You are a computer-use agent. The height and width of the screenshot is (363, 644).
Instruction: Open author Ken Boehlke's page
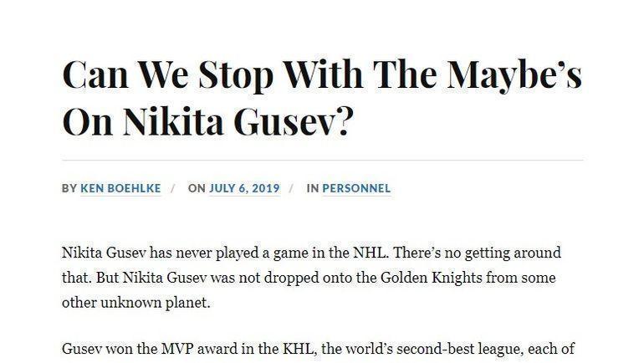[x=120, y=188]
